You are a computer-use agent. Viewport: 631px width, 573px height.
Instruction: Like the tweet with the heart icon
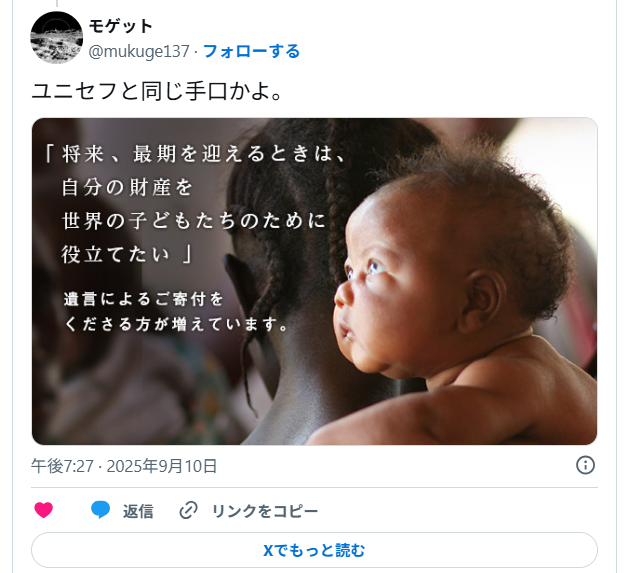coord(43,510)
